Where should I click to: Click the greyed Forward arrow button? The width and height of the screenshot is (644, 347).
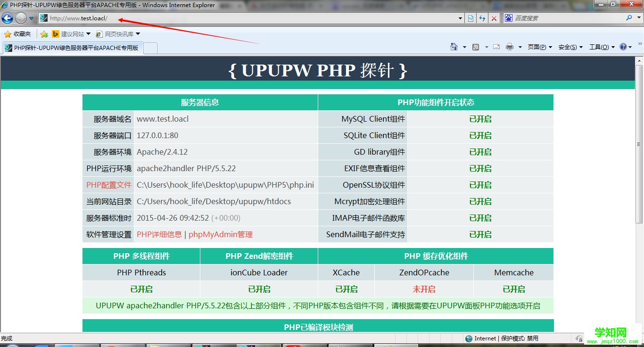tap(21, 18)
